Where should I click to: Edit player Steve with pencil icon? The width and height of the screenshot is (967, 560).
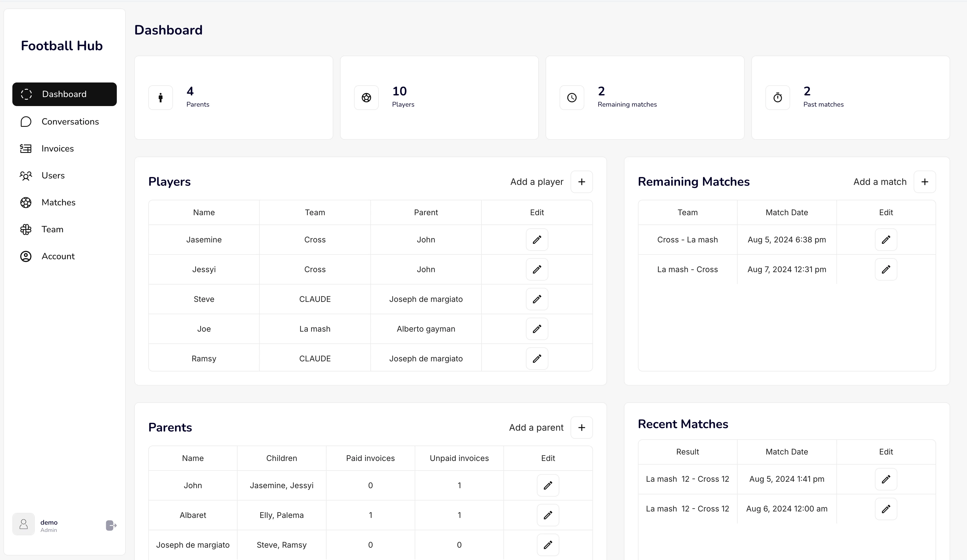[537, 299]
